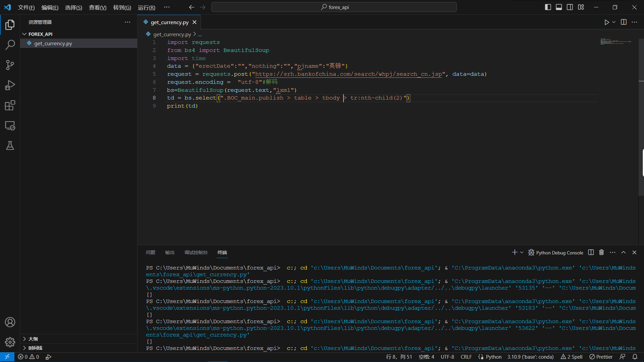Open Run and Debug view

coord(10,85)
